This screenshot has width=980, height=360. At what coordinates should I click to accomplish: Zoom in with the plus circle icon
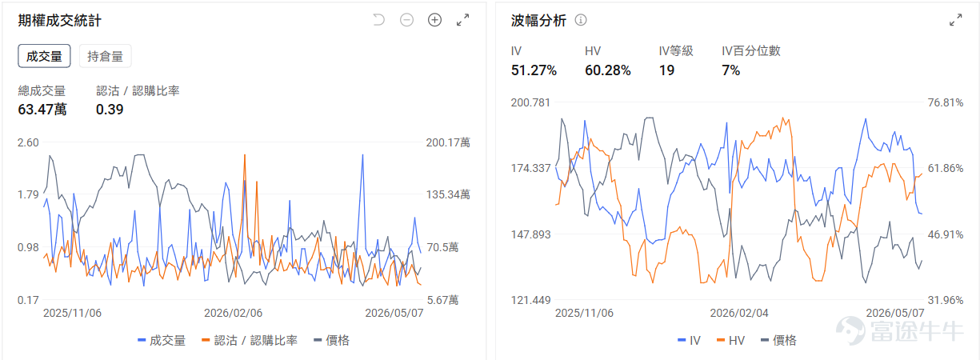[x=434, y=20]
